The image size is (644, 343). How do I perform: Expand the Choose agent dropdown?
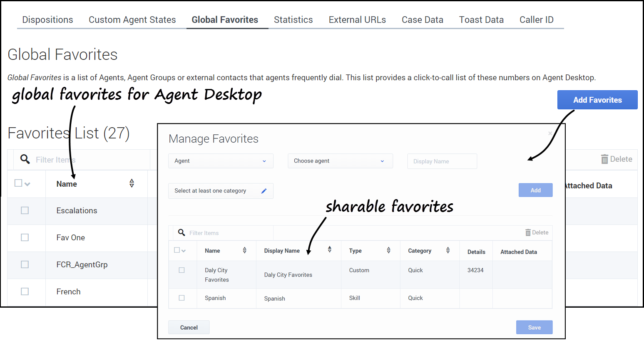coord(340,161)
